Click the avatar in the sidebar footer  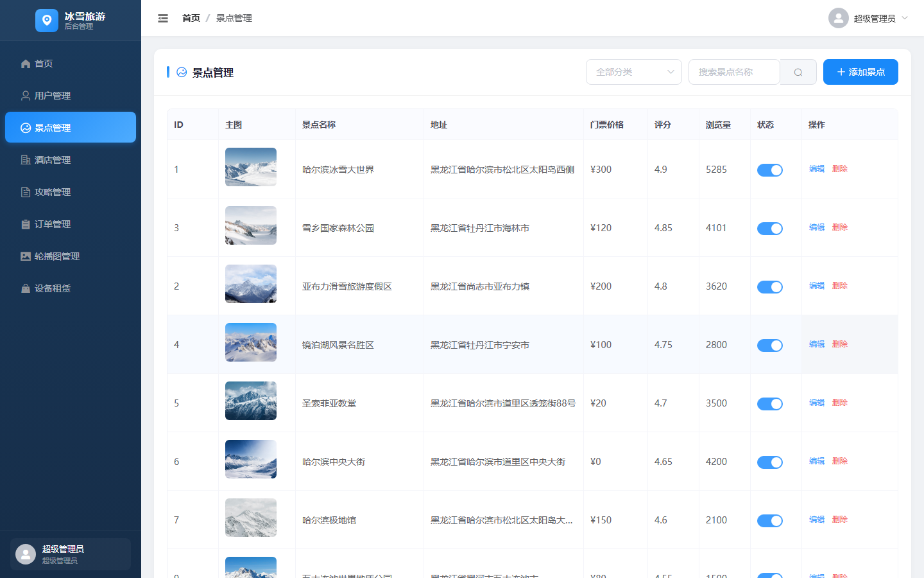point(26,554)
